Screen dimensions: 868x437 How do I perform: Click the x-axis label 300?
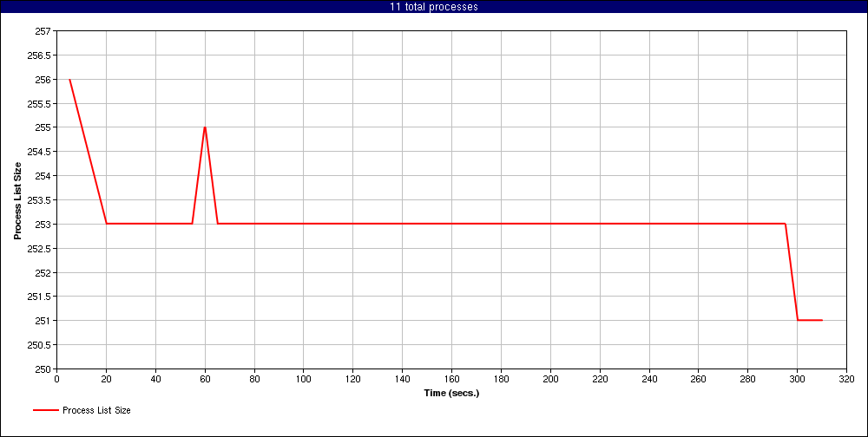click(x=797, y=379)
